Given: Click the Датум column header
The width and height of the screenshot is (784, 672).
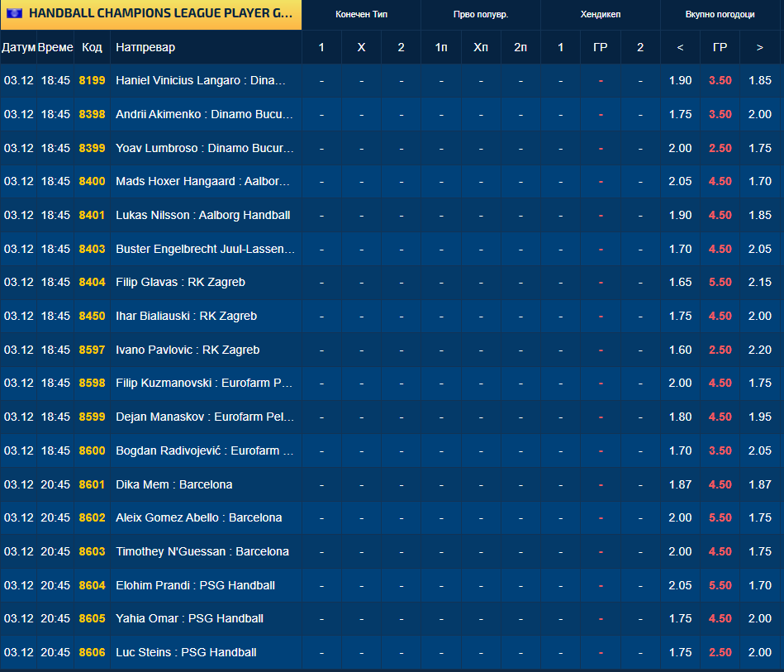Looking at the screenshot, I should pyautogui.click(x=18, y=47).
